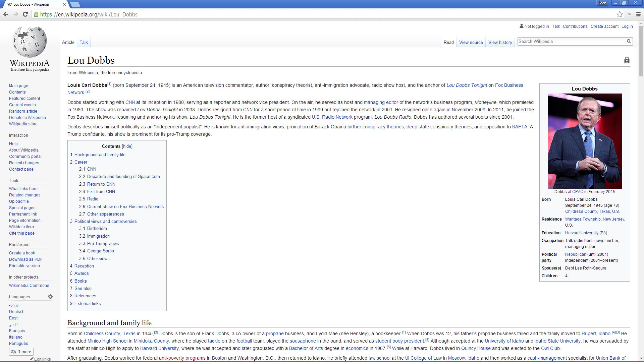
Task: Focus the Search Wikipedia field
Action: click(571, 42)
